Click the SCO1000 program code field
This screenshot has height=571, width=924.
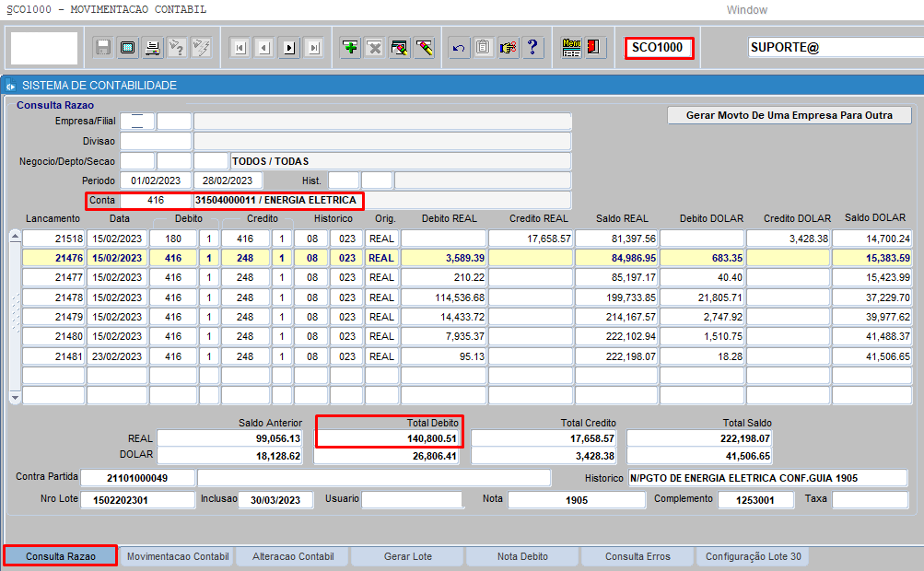pyautogui.click(x=659, y=48)
